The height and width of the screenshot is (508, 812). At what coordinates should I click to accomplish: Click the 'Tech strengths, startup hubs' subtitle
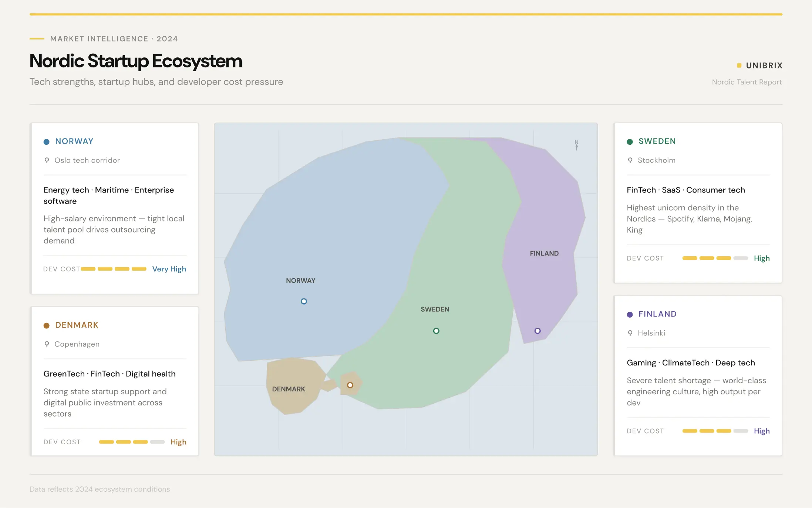pos(156,82)
